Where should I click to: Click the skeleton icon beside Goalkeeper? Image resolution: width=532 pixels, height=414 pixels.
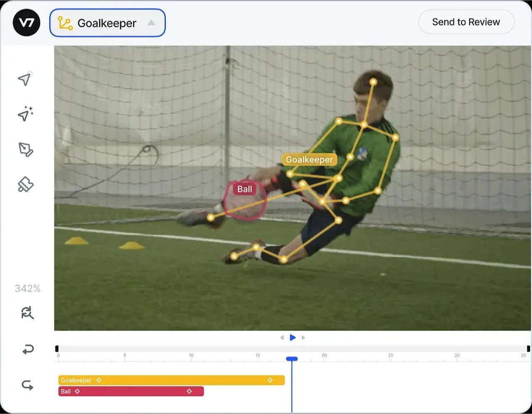pyautogui.click(x=65, y=23)
